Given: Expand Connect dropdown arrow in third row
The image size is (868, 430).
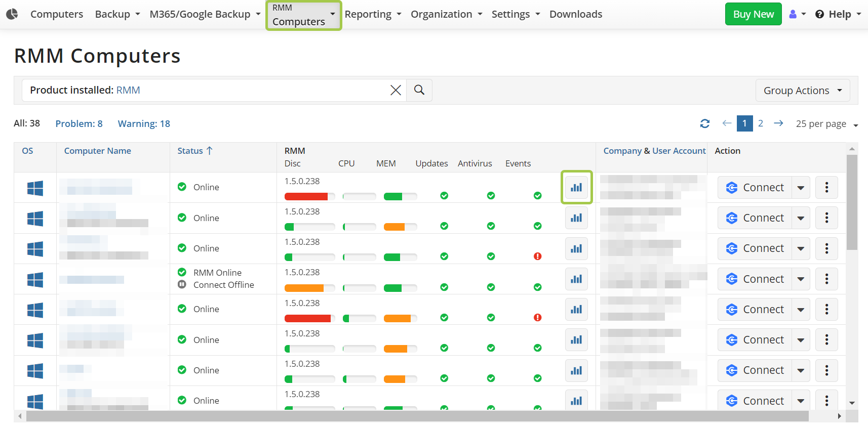Looking at the screenshot, I should tap(801, 248).
